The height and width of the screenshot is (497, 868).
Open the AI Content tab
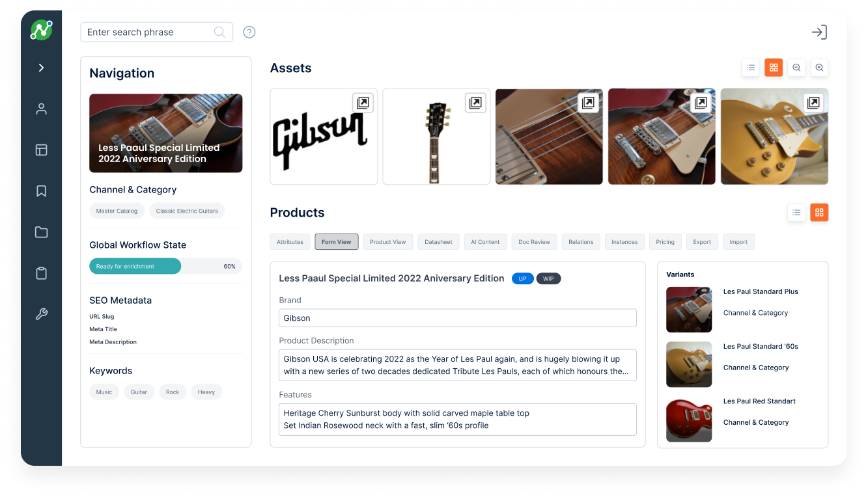(x=485, y=242)
